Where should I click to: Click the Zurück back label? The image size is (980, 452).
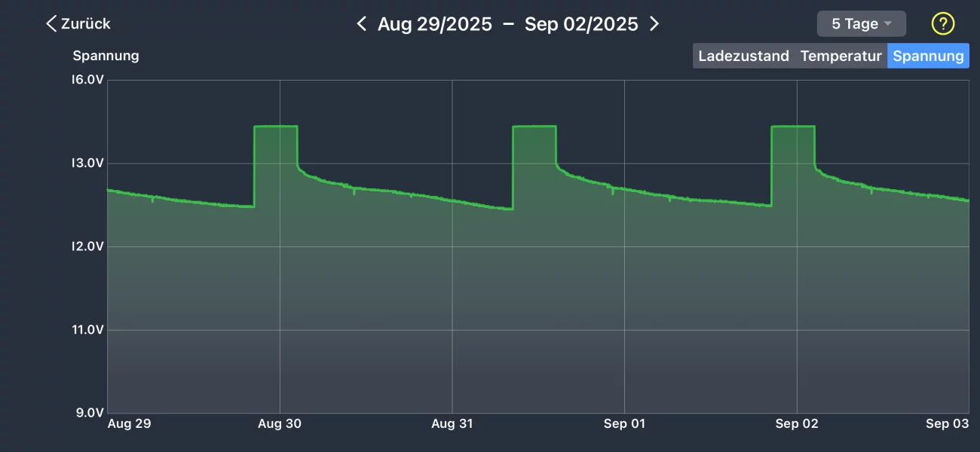[x=85, y=24]
